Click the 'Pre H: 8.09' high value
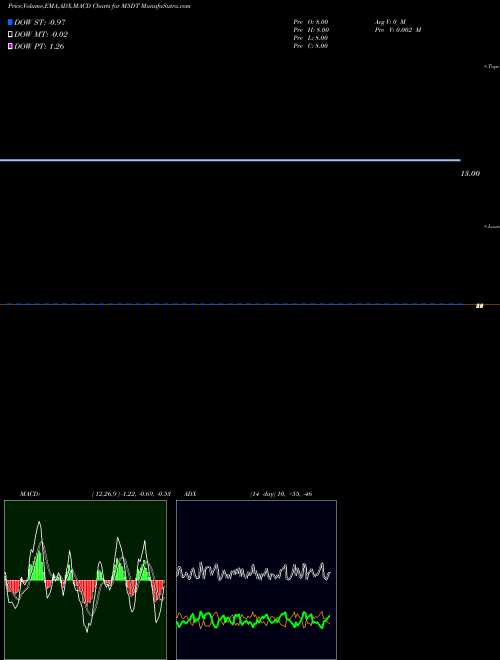This screenshot has width=500, height=660. (311, 30)
